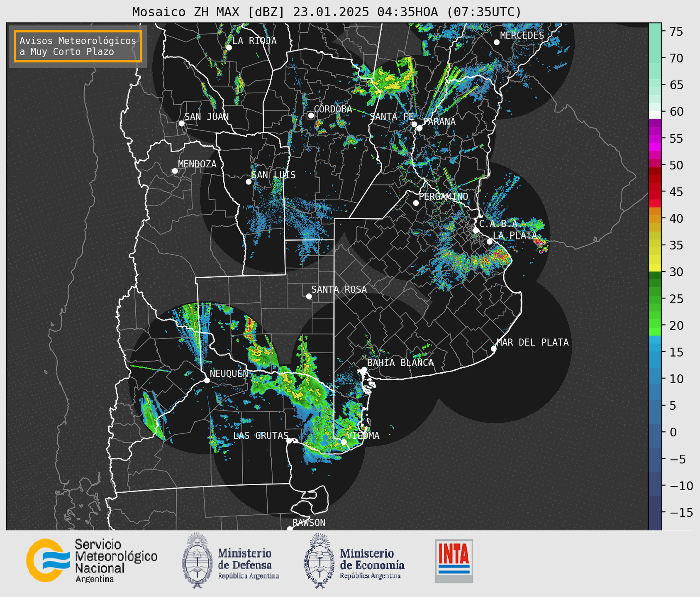This screenshot has width=700, height=597.
Task: Click the SANTA ROSA city label
Action: (x=339, y=289)
